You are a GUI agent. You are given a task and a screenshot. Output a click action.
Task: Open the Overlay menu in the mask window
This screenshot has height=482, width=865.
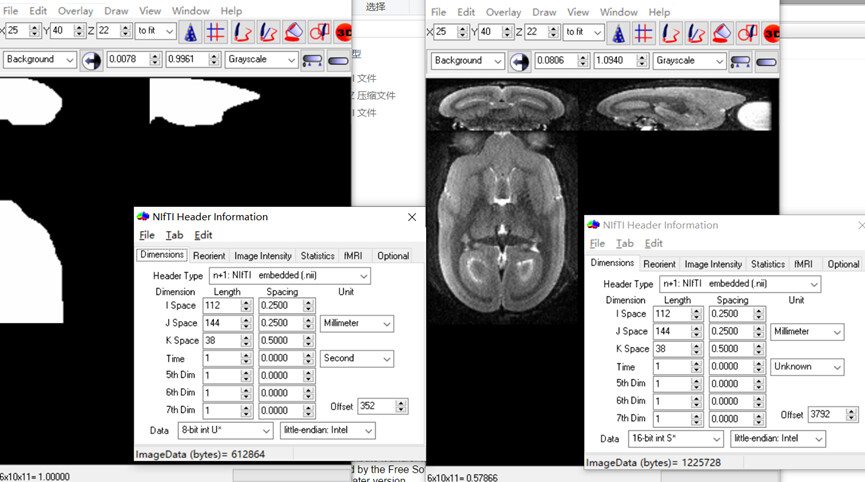(x=75, y=11)
